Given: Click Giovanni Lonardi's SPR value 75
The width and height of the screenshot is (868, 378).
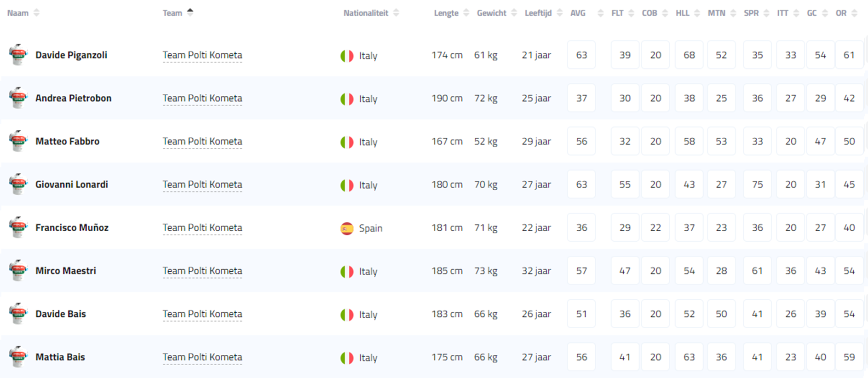Looking at the screenshot, I should [757, 184].
